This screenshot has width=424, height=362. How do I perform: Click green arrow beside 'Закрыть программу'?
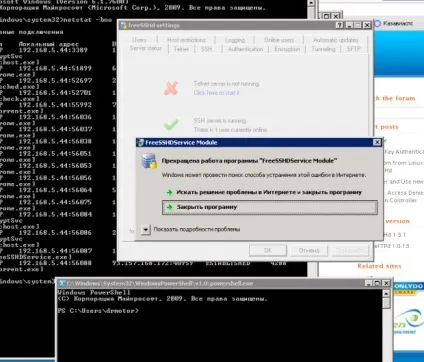(169, 207)
